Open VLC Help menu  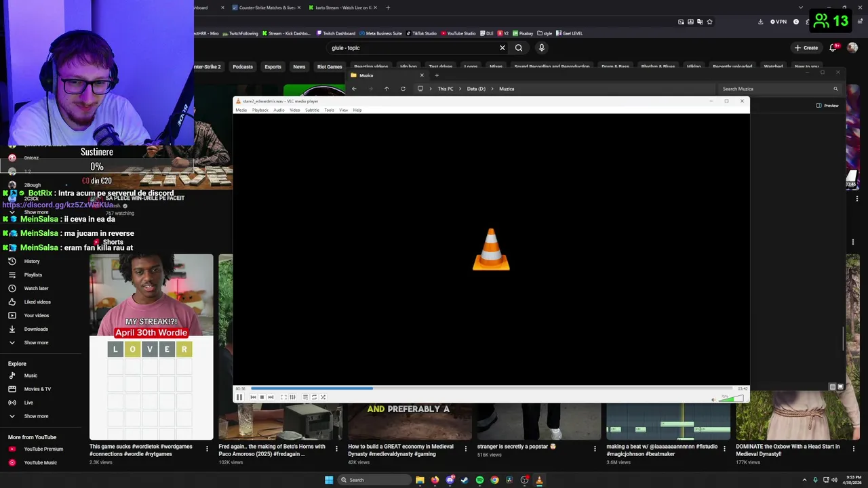click(x=357, y=110)
